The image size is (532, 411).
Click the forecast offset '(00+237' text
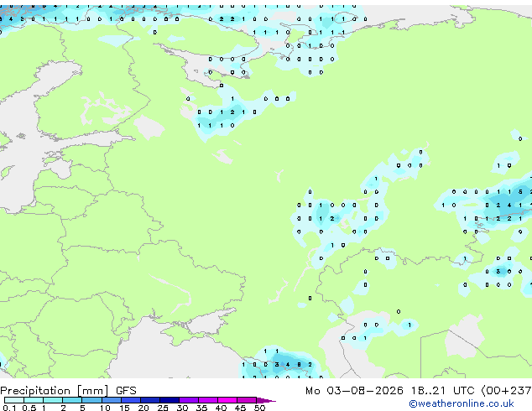click(506, 391)
